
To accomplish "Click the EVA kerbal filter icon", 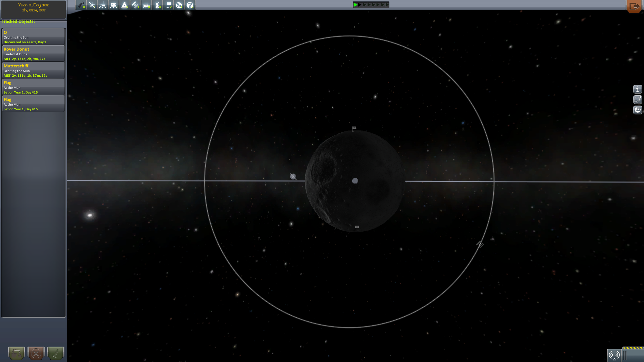I will click(157, 5).
